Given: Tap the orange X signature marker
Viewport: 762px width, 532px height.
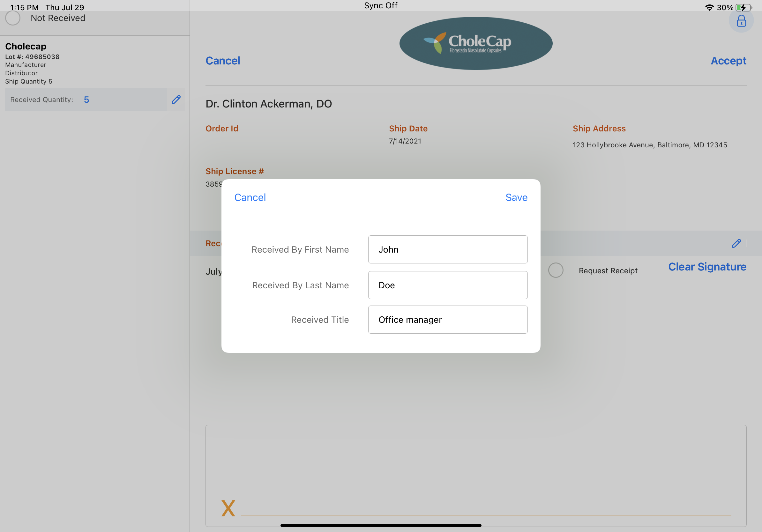Looking at the screenshot, I should tap(228, 508).
